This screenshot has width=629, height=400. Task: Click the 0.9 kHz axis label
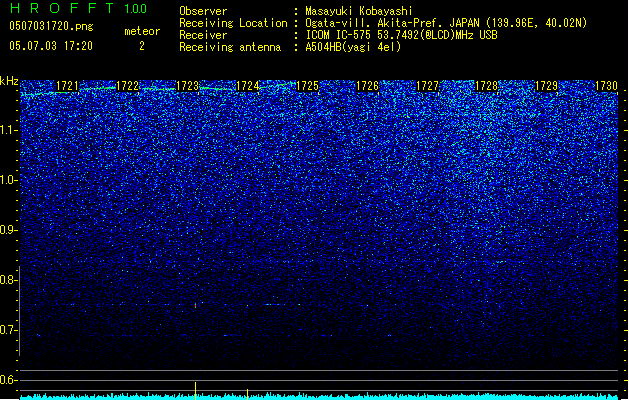(8, 230)
